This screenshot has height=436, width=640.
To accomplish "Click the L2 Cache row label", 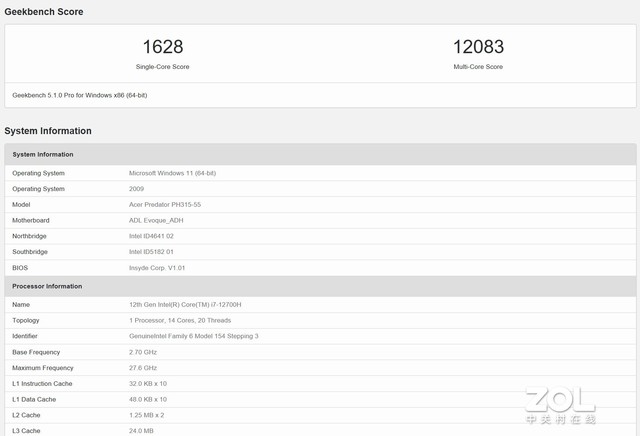I will pos(26,415).
